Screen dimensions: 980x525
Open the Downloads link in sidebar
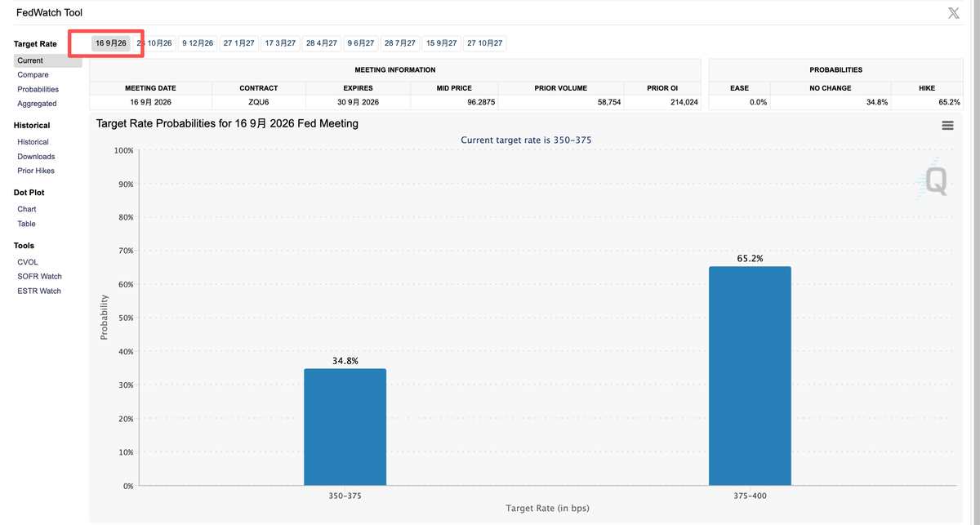[36, 157]
